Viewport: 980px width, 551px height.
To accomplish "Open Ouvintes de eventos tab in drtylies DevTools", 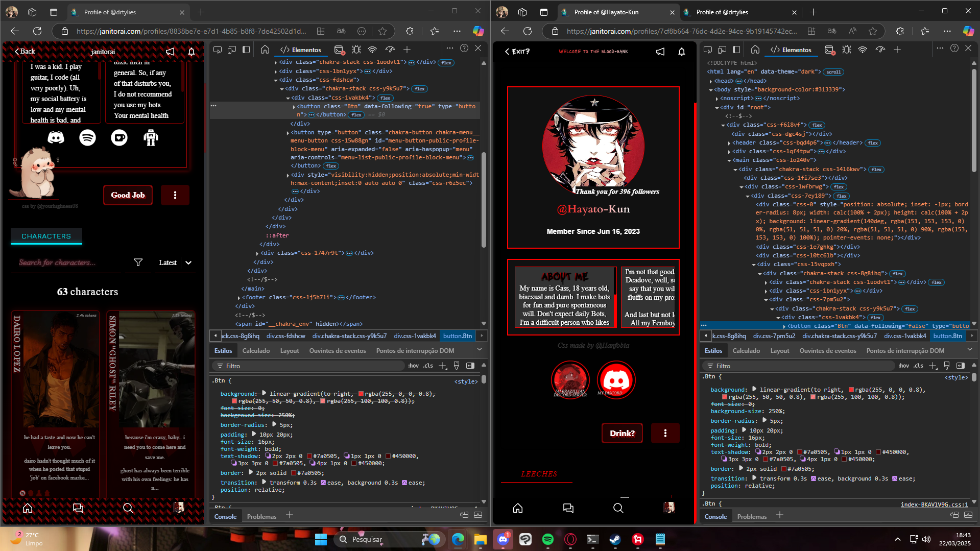I will pyautogui.click(x=338, y=351).
